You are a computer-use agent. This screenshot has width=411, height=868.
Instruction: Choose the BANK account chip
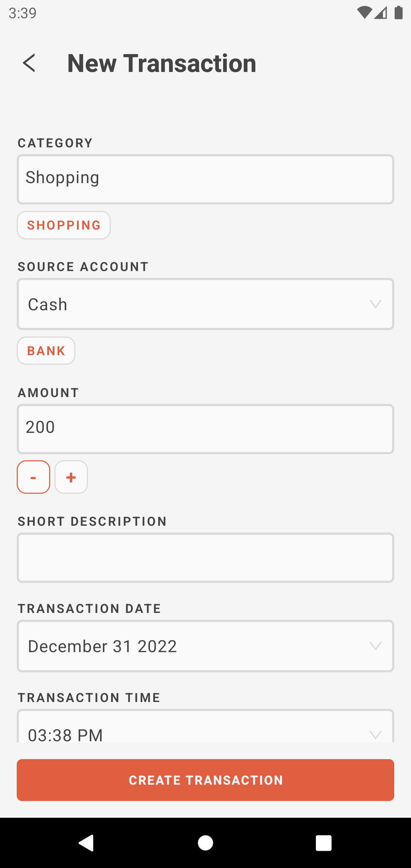pyautogui.click(x=46, y=351)
